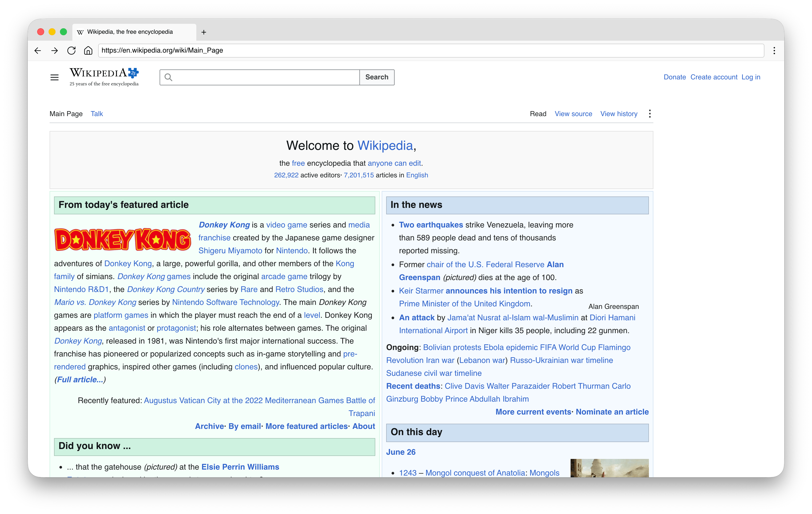The image size is (812, 514).
Task: Click the Augustus recently featured link
Action: point(161,401)
